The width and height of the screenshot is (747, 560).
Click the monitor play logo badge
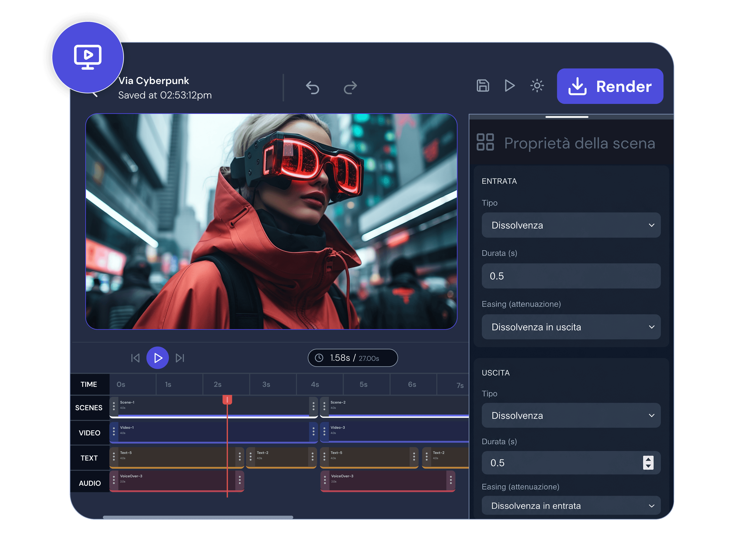click(x=88, y=57)
